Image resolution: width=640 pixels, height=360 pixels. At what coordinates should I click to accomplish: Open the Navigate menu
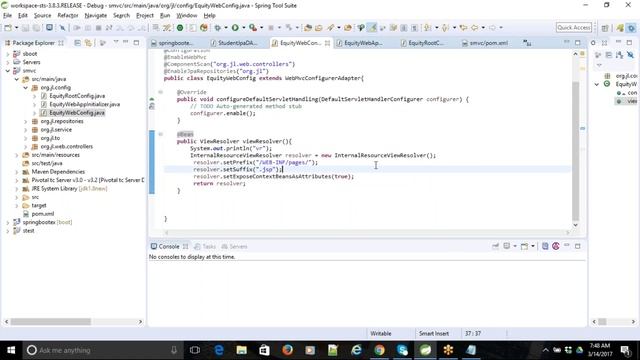[96, 16]
